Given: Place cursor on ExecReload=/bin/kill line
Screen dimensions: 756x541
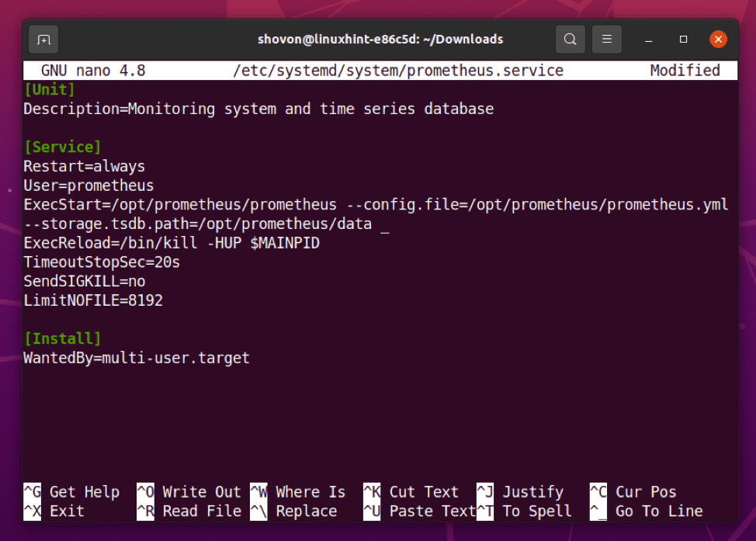Looking at the screenshot, I should tap(172, 243).
